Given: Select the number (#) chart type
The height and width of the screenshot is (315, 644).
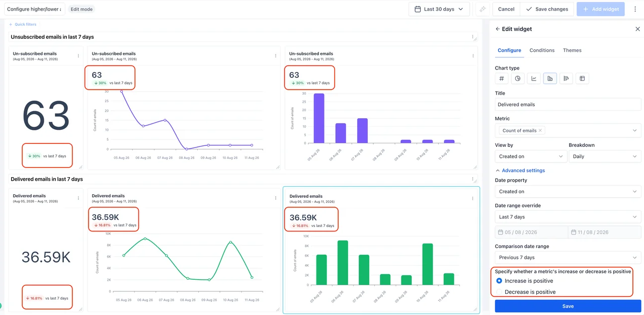Looking at the screenshot, I should tap(502, 78).
